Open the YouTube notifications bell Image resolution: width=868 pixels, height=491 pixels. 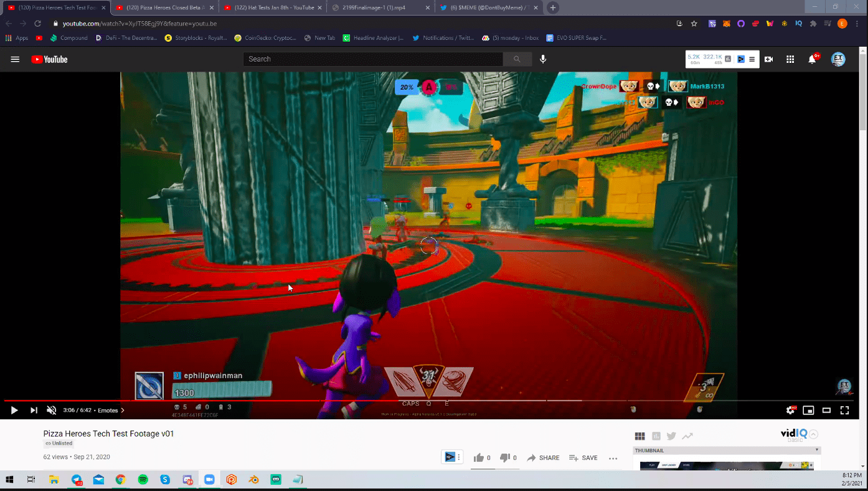click(812, 59)
